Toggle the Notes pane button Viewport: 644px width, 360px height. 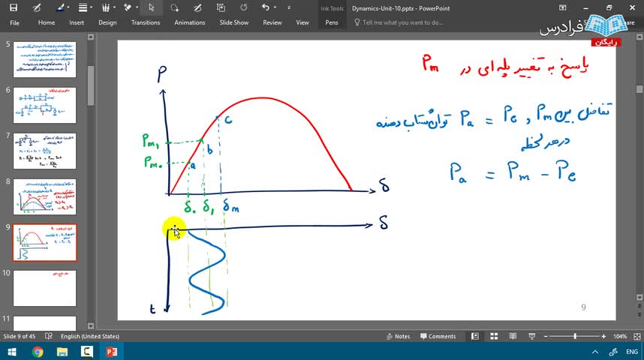pyautogui.click(x=399, y=336)
